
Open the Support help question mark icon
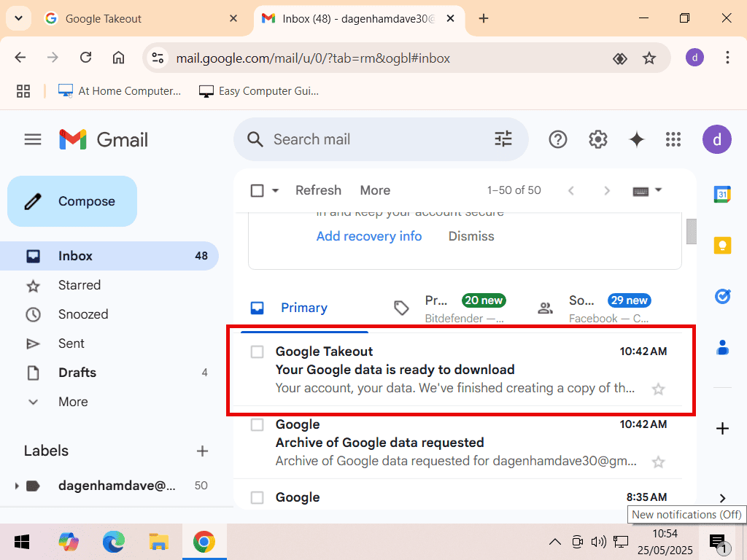[557, 139]
